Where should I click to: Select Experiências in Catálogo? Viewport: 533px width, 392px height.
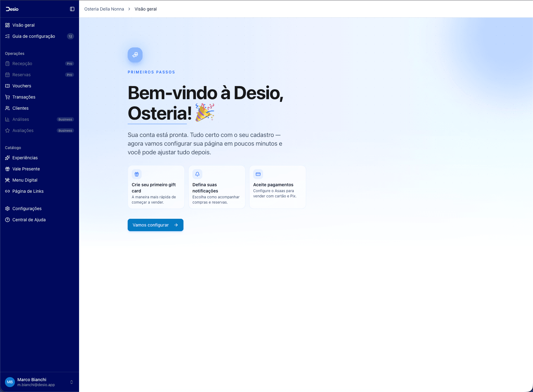click(x=39, y=158)
